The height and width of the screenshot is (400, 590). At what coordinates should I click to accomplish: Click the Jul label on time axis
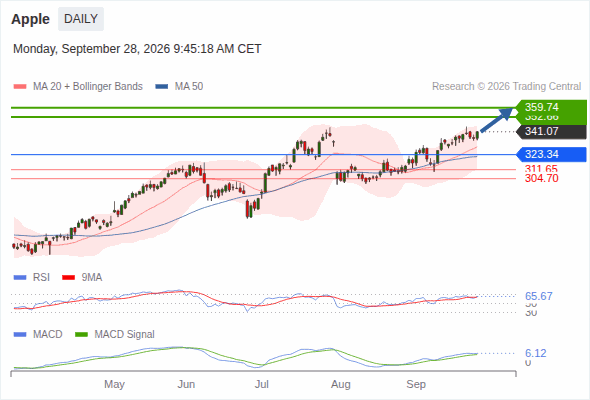(262, 385)
